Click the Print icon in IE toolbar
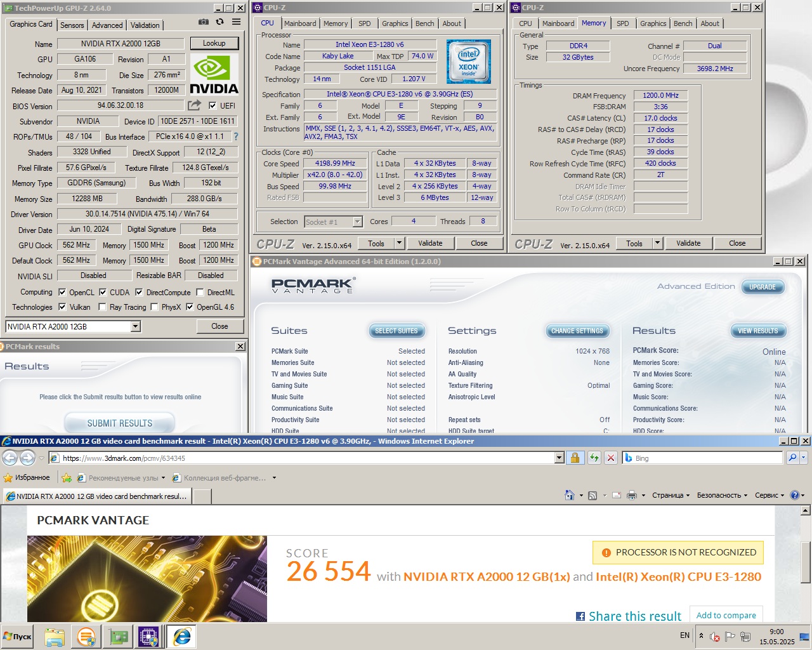Screen dimensions: 812x650 (632, 495)
